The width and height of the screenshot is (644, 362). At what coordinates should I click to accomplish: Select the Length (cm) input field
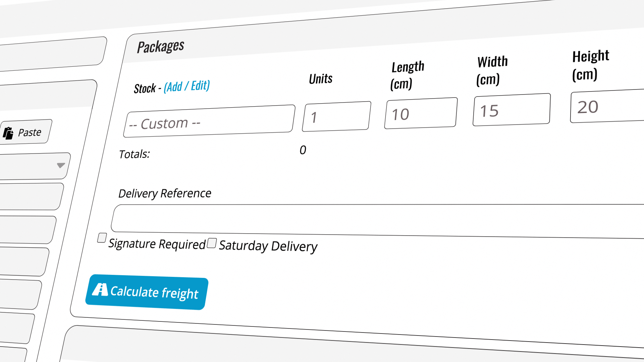tap(421, 113)
